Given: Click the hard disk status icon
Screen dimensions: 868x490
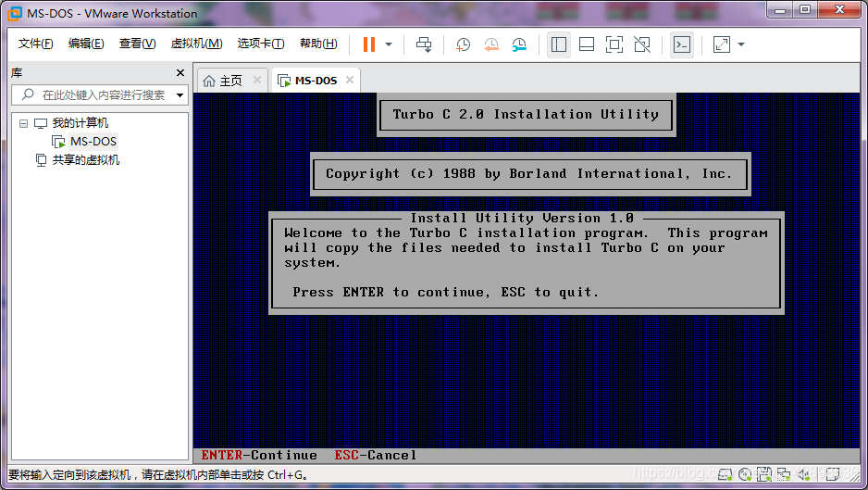Looking at the screenshot, I should (725, 474).
